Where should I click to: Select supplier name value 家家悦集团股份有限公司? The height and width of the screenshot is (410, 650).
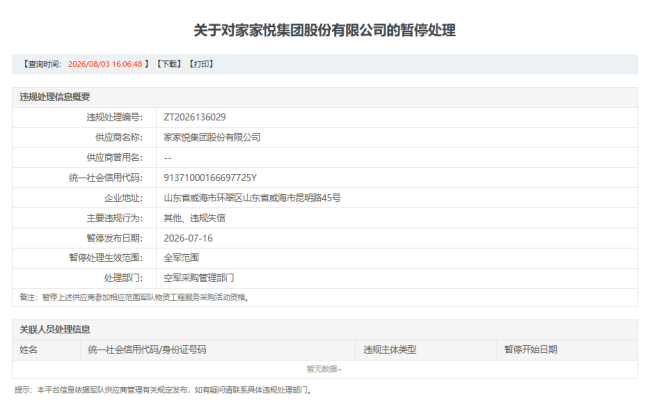click(x=212, y=137)
